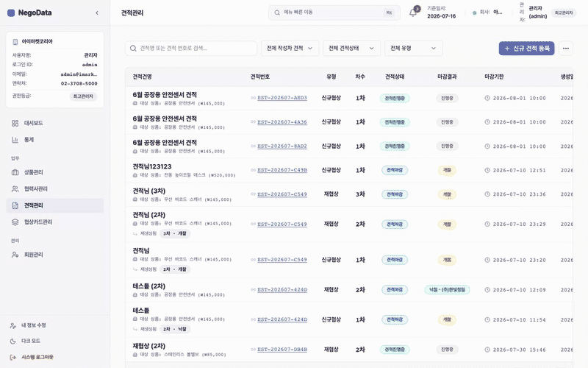The height and width of the screenshot is (368, 588).
Task: Open the more options ellipsis button
Action: click(566, 48)
